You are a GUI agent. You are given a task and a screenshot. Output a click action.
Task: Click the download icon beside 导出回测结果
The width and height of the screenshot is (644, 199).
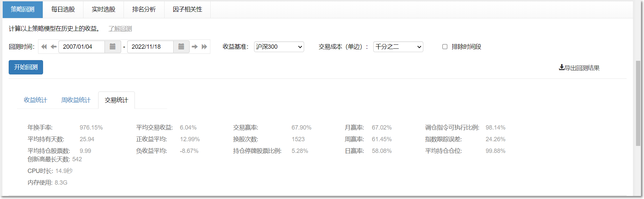pyautogui.click(x=562, y=67)
